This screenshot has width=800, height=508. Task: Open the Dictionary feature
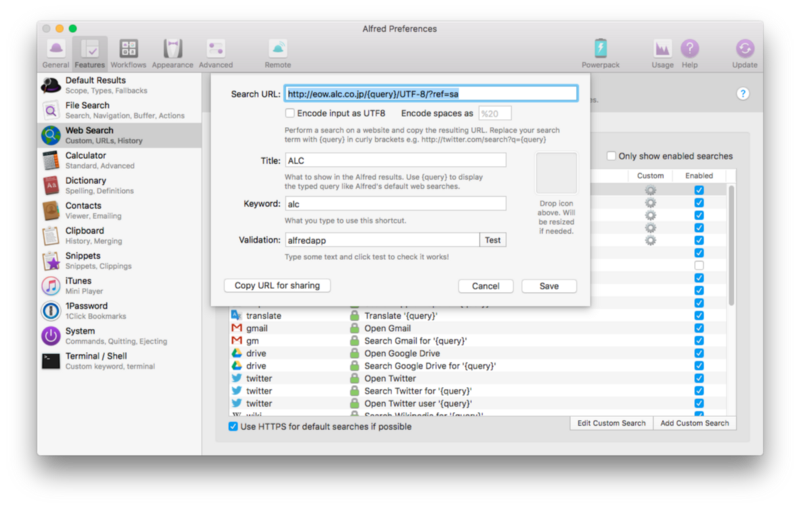119,185
